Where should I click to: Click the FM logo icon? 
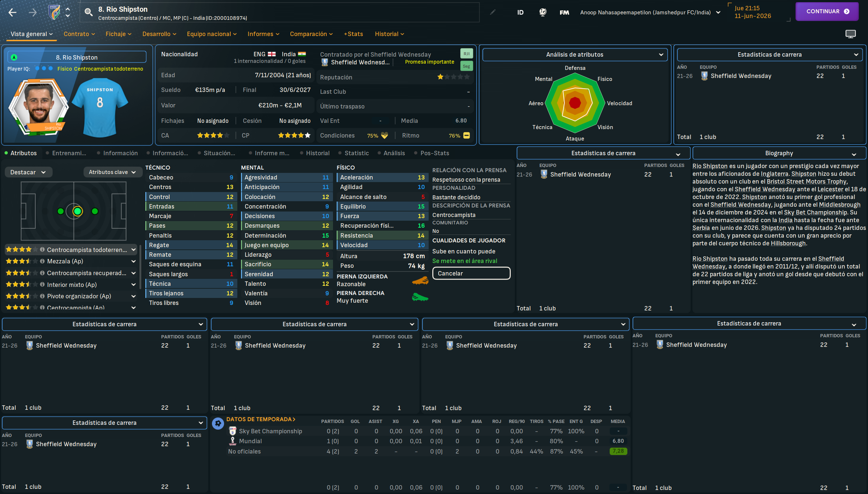564,13
